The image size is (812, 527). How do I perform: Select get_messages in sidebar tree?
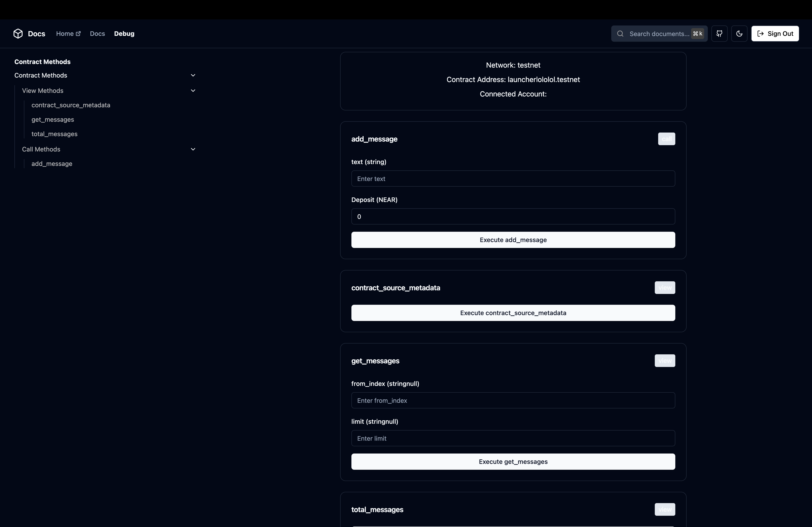click(x=53, y=119)
